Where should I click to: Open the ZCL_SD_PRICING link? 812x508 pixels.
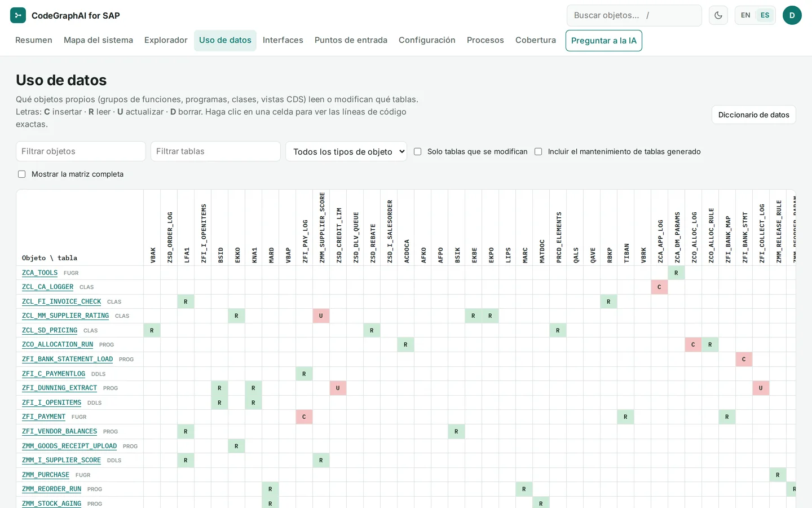tap(50, 330)
